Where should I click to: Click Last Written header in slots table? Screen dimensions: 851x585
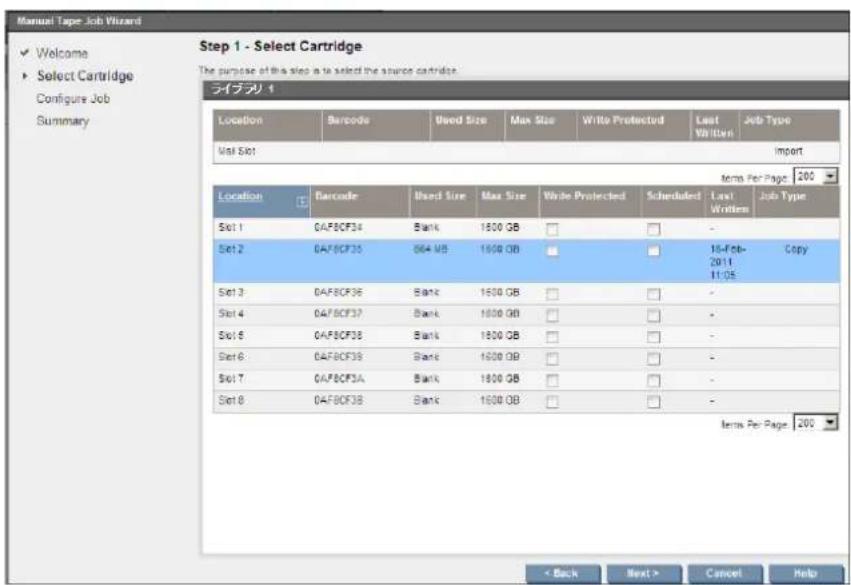[x=729, y=202]
